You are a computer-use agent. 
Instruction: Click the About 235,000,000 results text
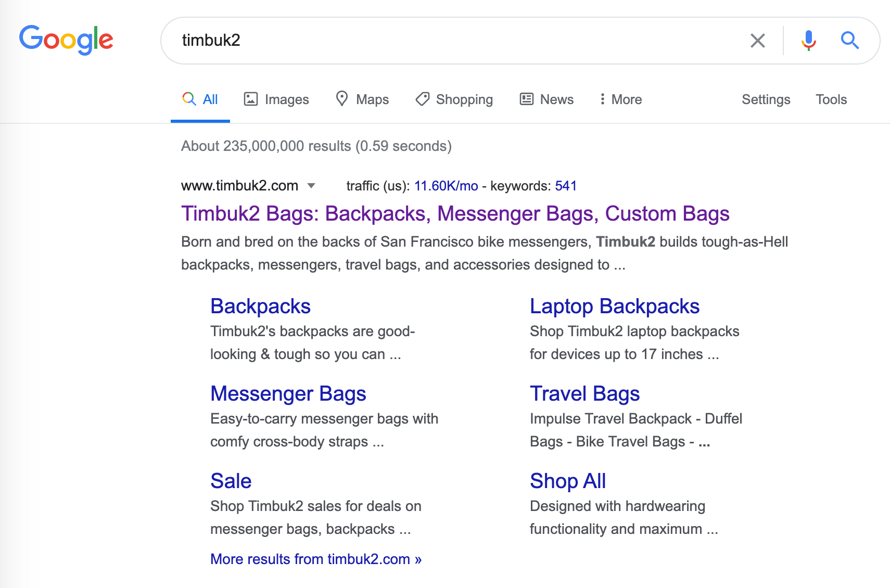click(x=316, y=146)
